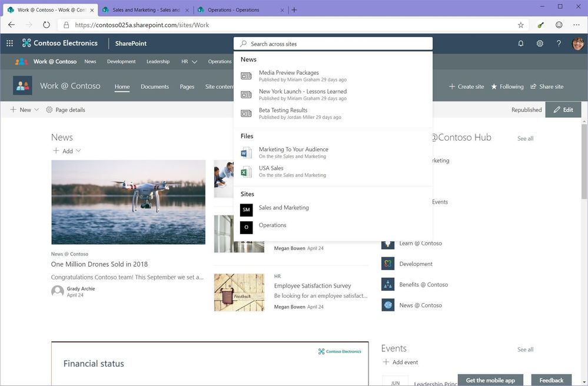
Task: Click the drone news thumbnail image
Action: pos(128,202)
